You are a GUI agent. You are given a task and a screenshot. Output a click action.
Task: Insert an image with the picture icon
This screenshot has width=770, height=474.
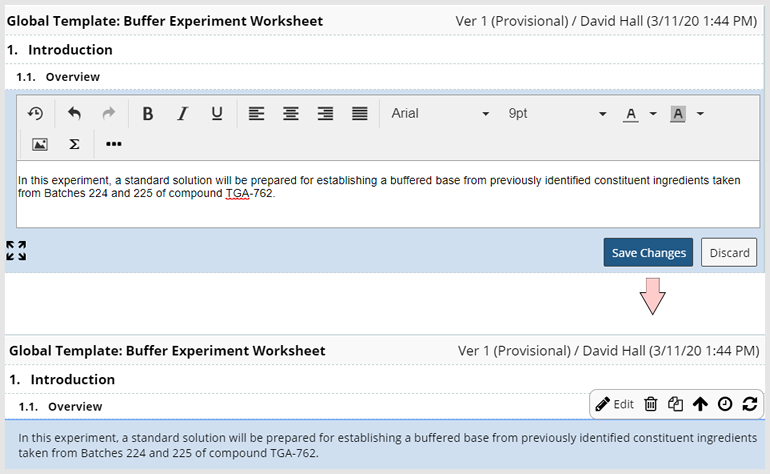click(x=40, y=144)
